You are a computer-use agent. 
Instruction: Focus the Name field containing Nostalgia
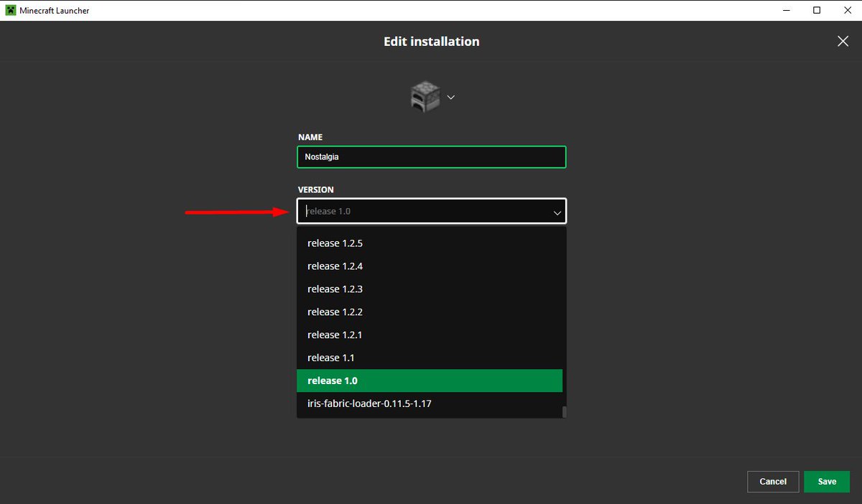432,157
